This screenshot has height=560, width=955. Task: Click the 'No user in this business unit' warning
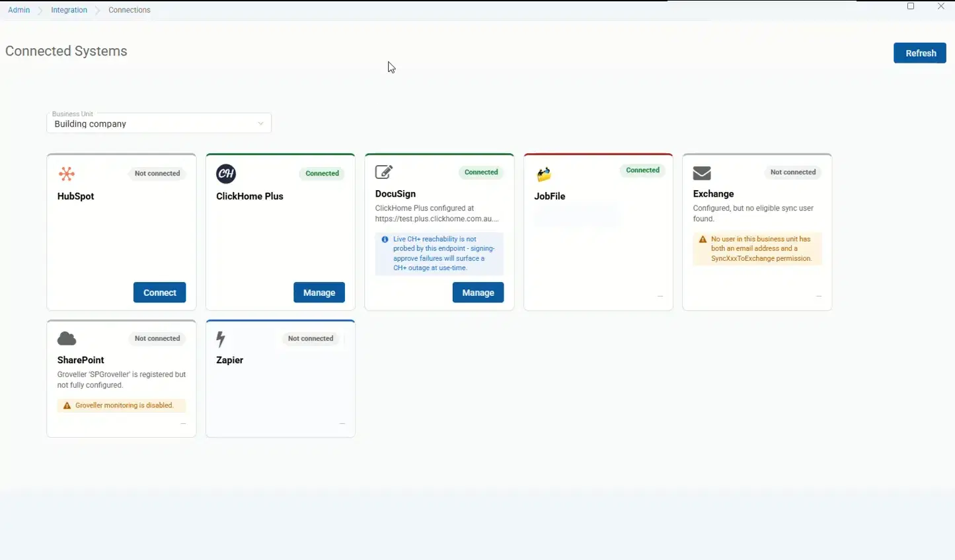coord(757,249)
